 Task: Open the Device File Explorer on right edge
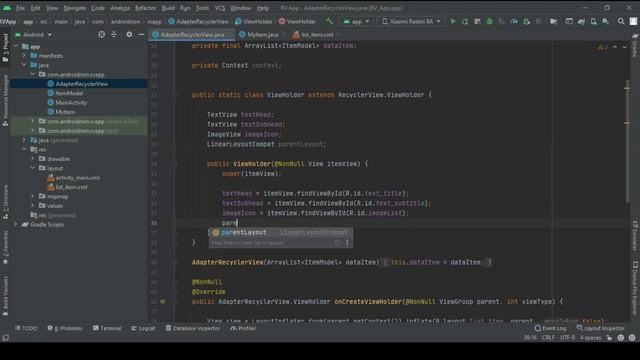[635, 288]
